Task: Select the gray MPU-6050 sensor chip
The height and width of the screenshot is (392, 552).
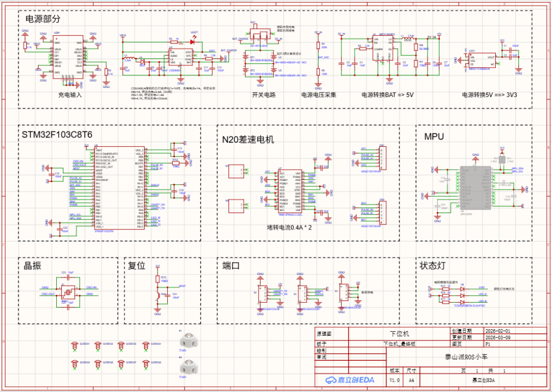Action: [475, 187]
